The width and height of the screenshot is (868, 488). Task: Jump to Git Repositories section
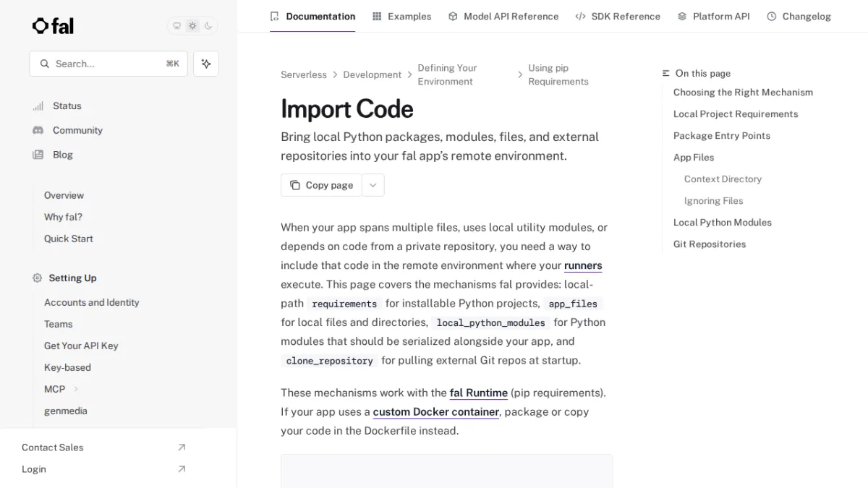click(710, 244)
